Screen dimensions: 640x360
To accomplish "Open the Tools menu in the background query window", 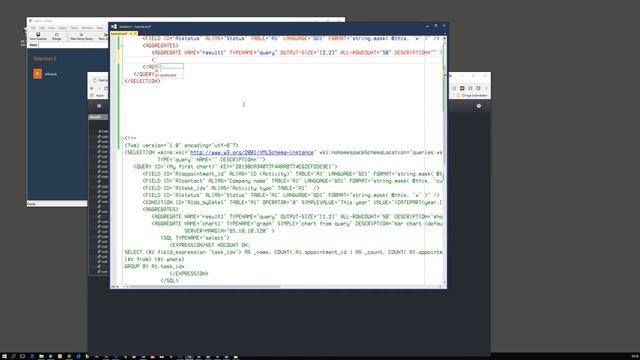I will (74, 28).
